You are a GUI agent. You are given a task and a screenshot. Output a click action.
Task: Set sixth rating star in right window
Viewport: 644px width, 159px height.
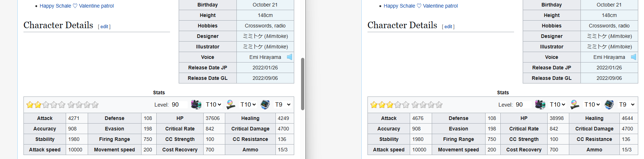tap(415, 105)
